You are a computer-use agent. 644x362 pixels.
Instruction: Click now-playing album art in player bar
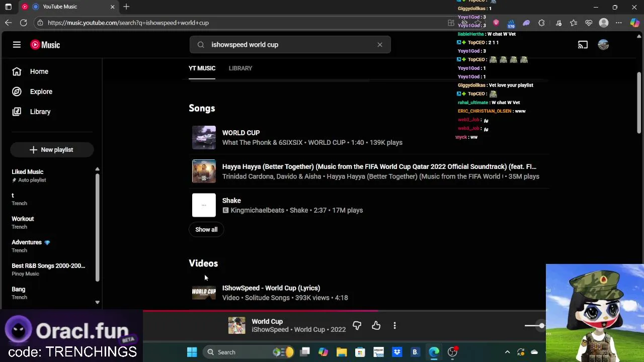pos(236,326)
